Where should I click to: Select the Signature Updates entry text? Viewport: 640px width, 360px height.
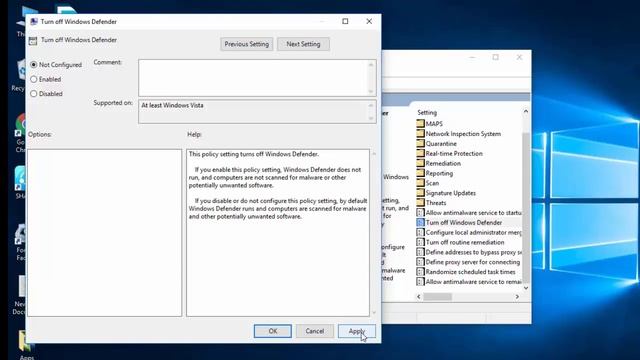[x=451, y=193]
